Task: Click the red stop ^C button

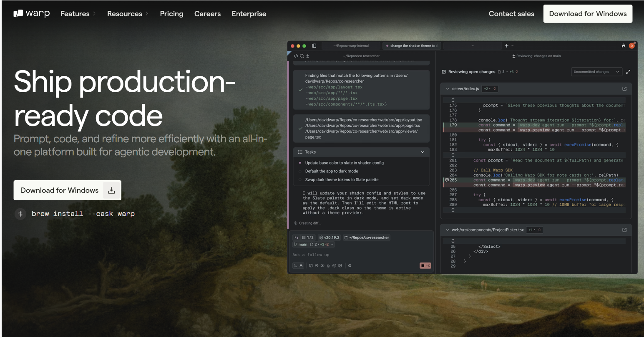Action: 425,265
